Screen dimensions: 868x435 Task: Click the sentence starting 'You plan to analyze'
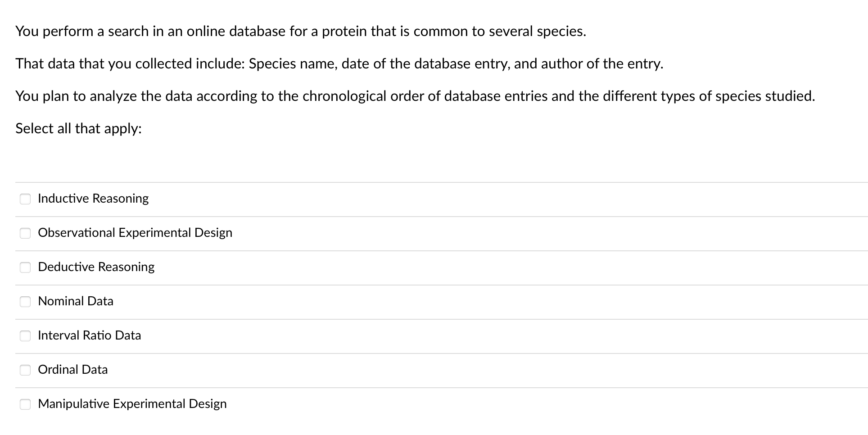pos(415,96)
